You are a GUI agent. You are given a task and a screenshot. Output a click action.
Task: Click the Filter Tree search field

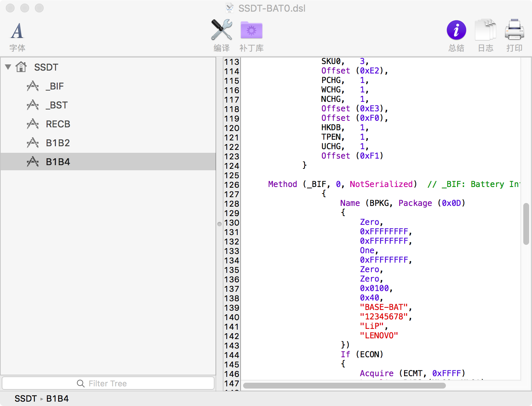[x=108, y=383]
